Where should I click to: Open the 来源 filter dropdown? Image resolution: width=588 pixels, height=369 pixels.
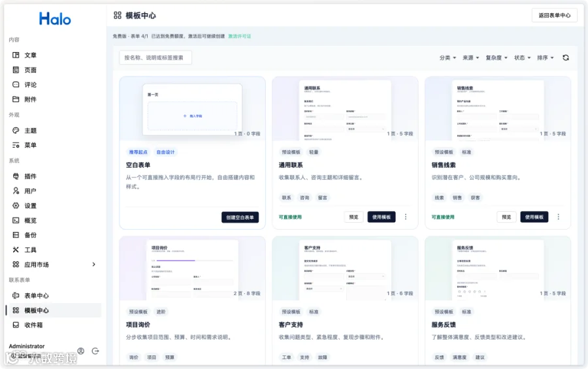pyautogui.click(x=470, y=57)
